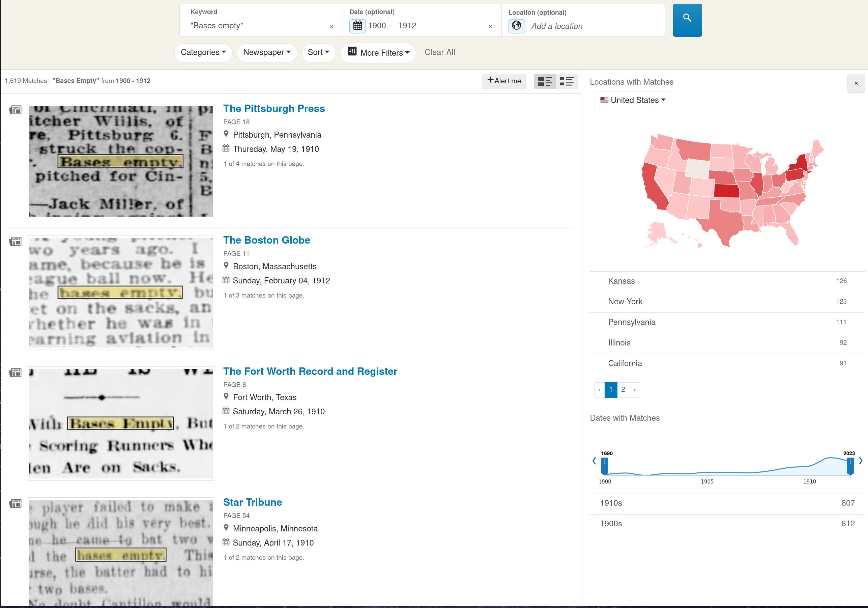Click the blue search magnifier button
868x608 pixels.
point(687,20)
